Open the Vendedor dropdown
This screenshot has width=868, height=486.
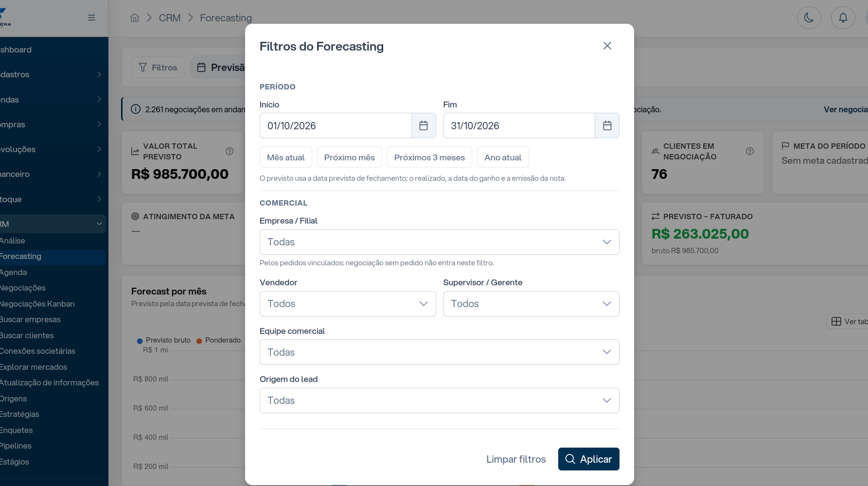point(348,304)
